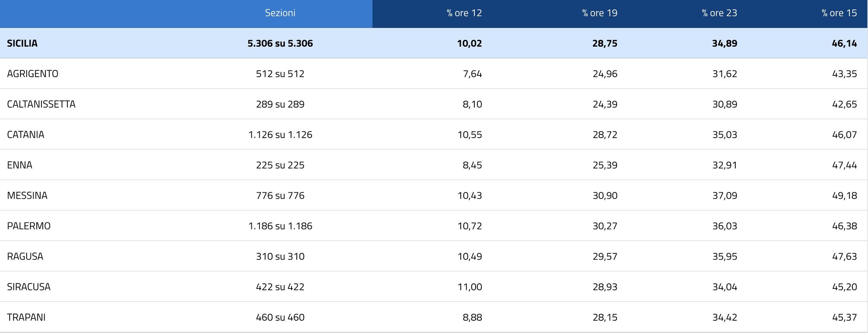
Task: Select the SIRACUSA province name
Action: [x=29, y=287]
